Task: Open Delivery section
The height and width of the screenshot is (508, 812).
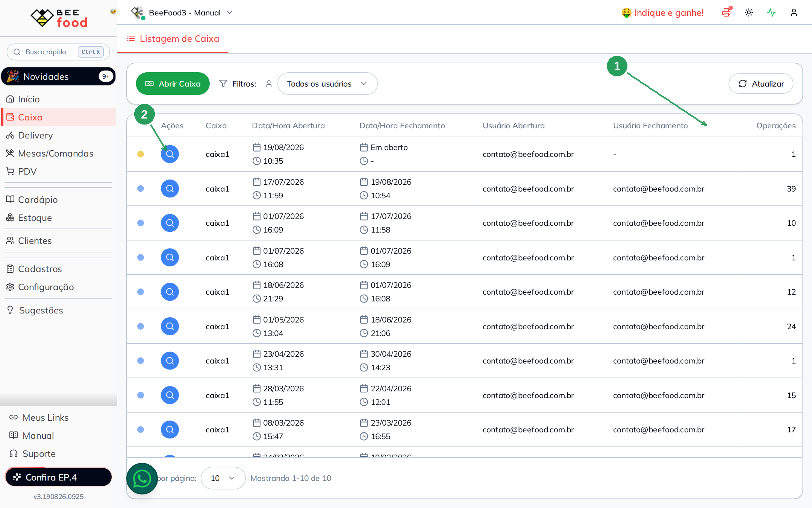Action: click(58, 135)
